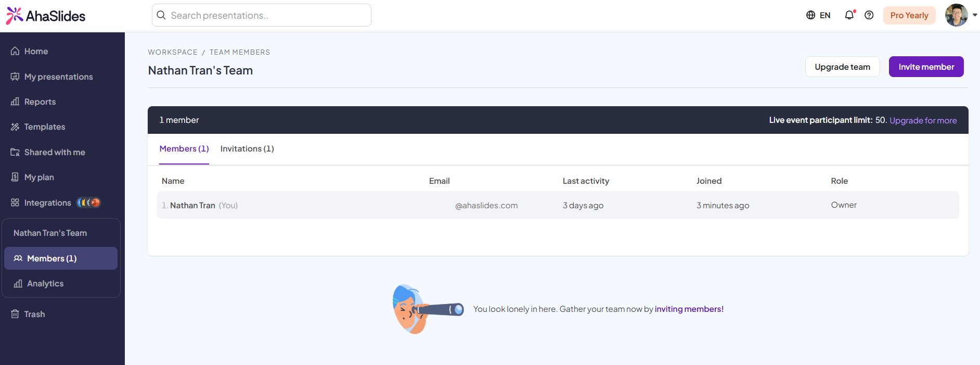The width and height of the screenshot is (980, 365).
Task: Open Reports in the sidebar
Action: 40,102
